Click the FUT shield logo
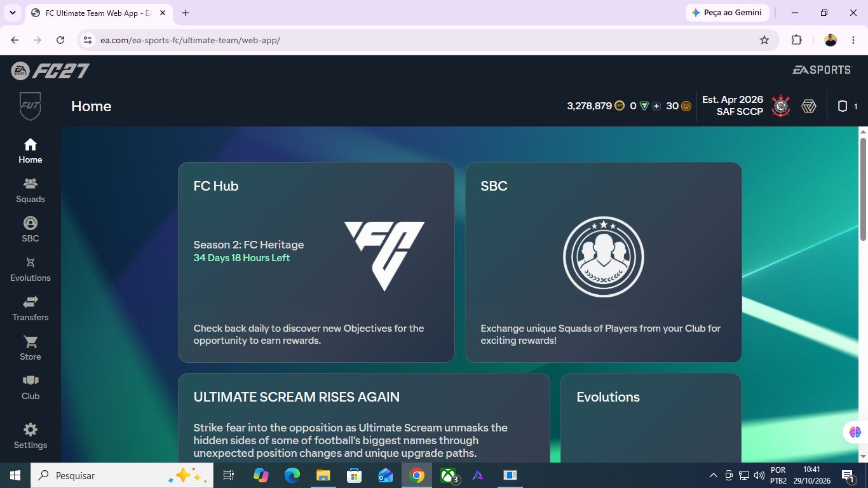This screenshot has width=868, height=488. (x=30, y=106)
